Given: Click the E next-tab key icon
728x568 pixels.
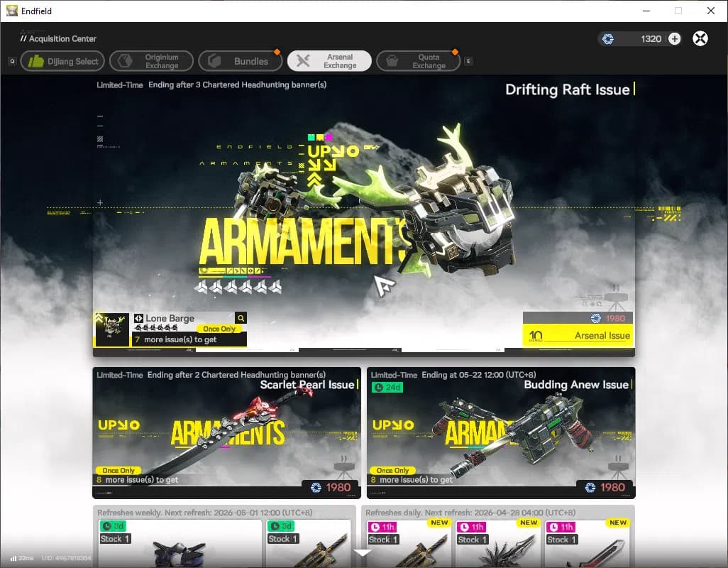Looking at the screenshot, I should pyautogui.click(x=468, y=61).
